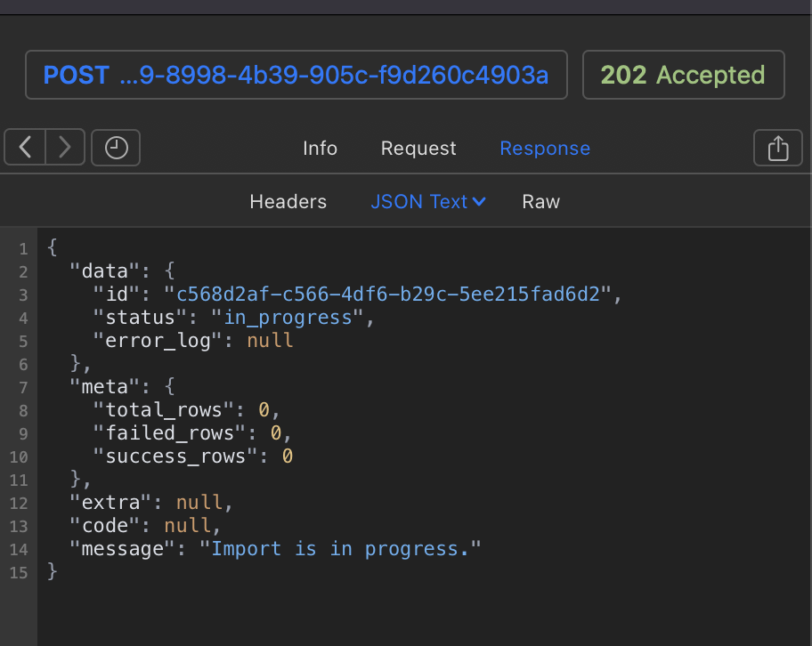The height and width of the screenshot is (646, 812).
Task: Show the Raw response view
Action: [x=540, y=202]
